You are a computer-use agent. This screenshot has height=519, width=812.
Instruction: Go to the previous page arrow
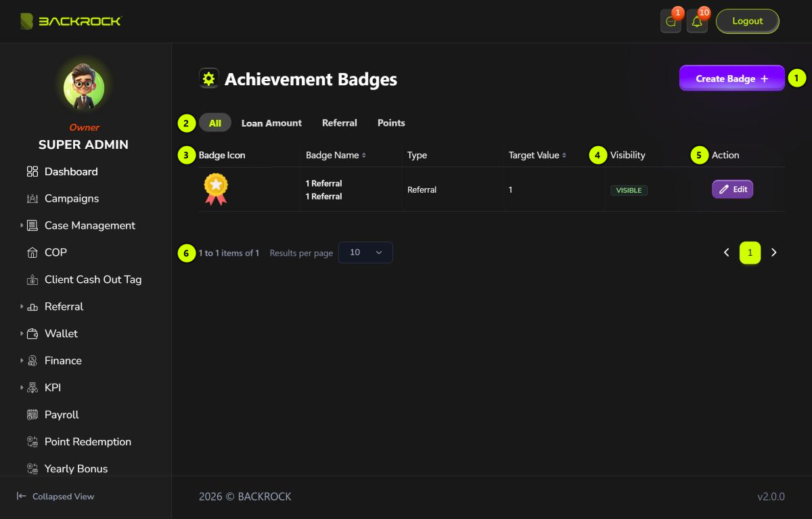tap(726, 252)
